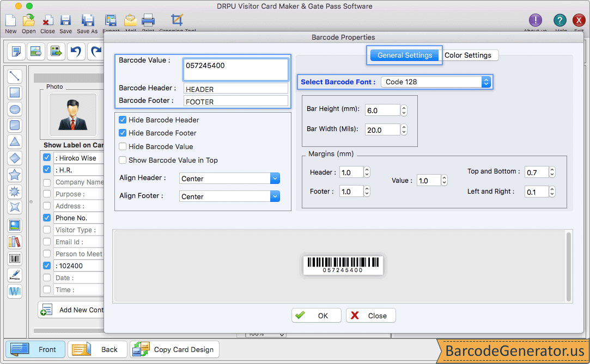Click the New document icon
This screenshot has height=364, width=590.
click(10, 20)
